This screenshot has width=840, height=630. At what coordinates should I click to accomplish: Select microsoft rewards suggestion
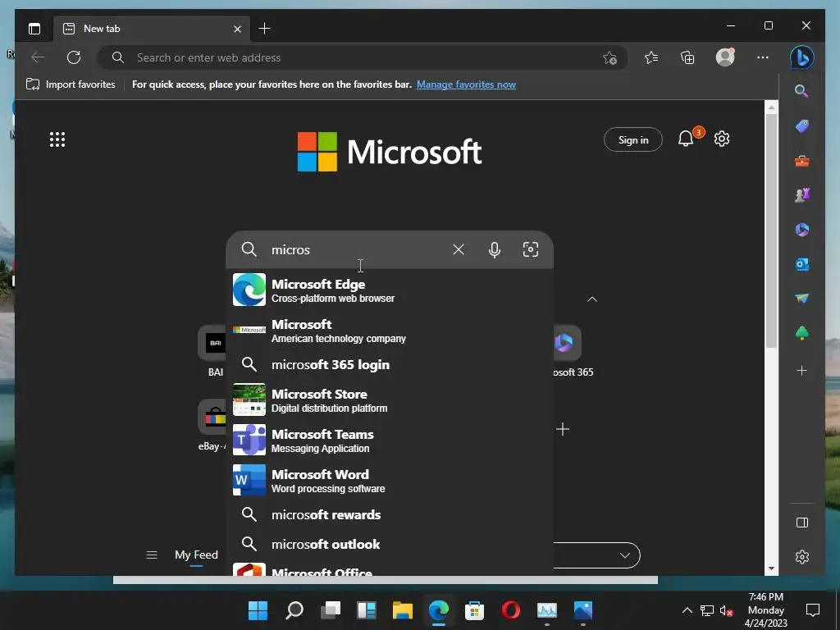point(390,515)
